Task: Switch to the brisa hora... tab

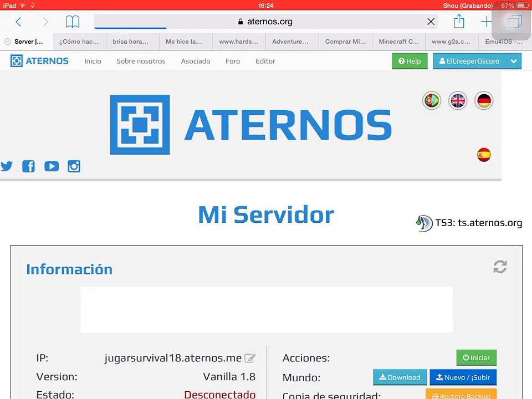Action: pyautogui.click(x=132, y=42)
